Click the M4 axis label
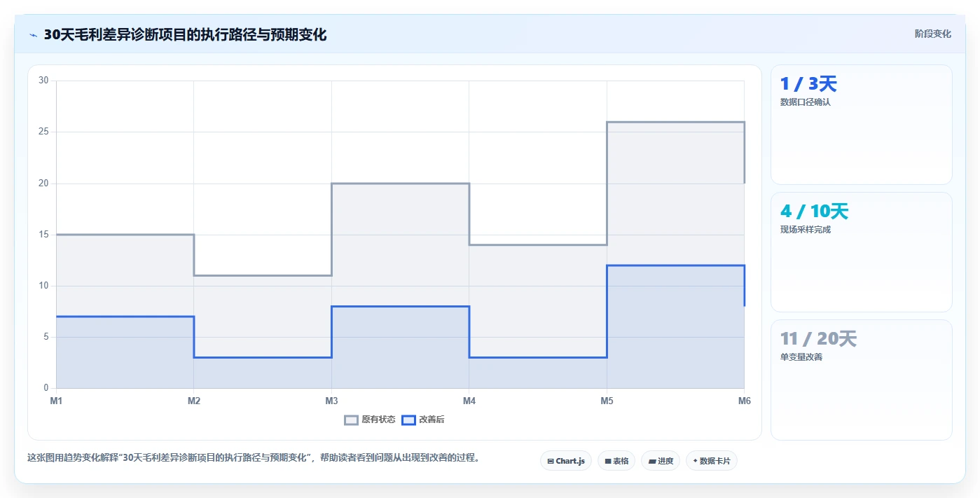The image size is (980, 498). point(469,401)
